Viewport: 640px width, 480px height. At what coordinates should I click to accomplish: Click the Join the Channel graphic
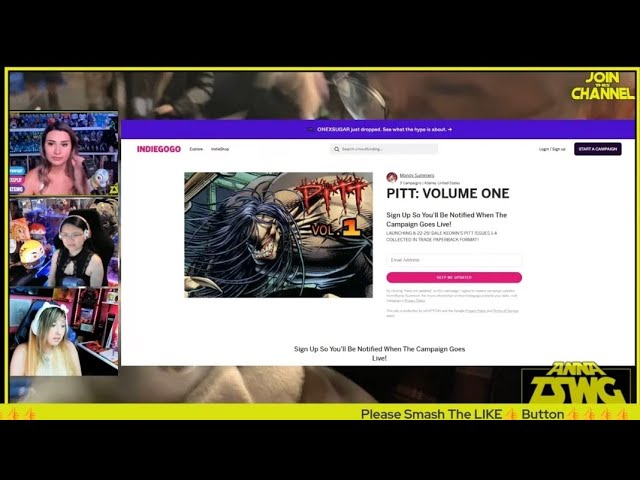click(x=602, y=86)
